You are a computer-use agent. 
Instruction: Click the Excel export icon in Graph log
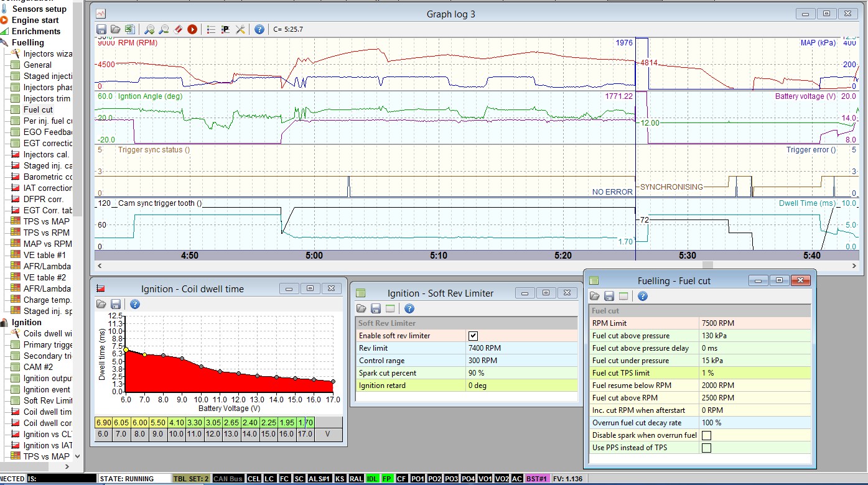[x=129, y=29]
